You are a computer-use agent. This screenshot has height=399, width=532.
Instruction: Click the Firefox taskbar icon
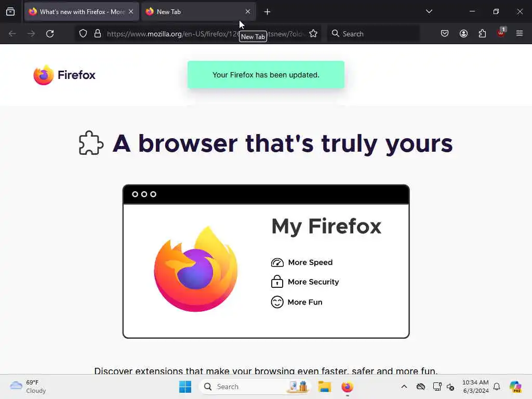tap(347, 387)
